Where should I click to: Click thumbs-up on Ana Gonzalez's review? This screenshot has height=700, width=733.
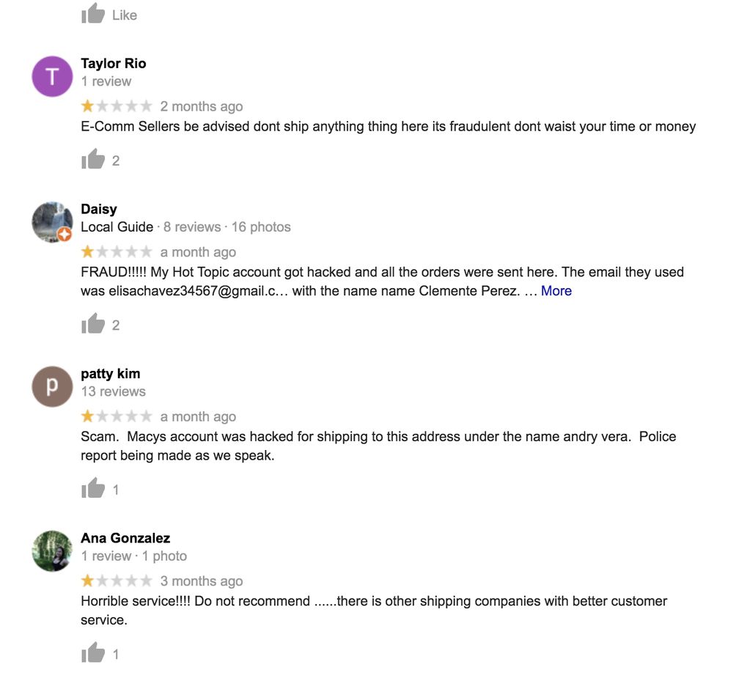[x=93, y=653]
